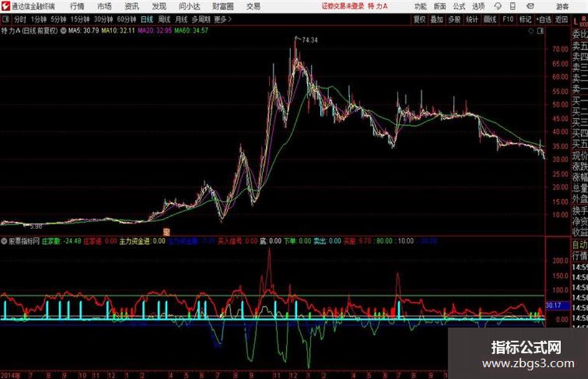Switch to the 30分钟 period tab

[103, 19]
